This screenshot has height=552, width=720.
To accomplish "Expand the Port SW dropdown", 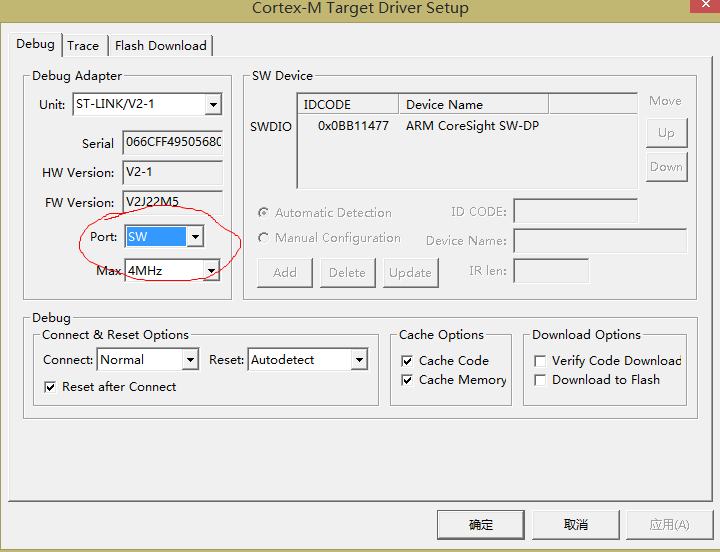I will 195,237.
